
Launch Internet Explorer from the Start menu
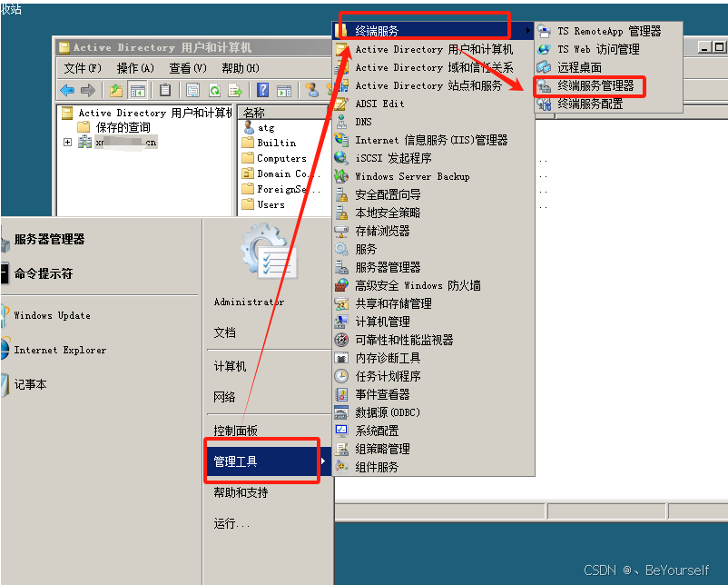(x=60, y=350)
